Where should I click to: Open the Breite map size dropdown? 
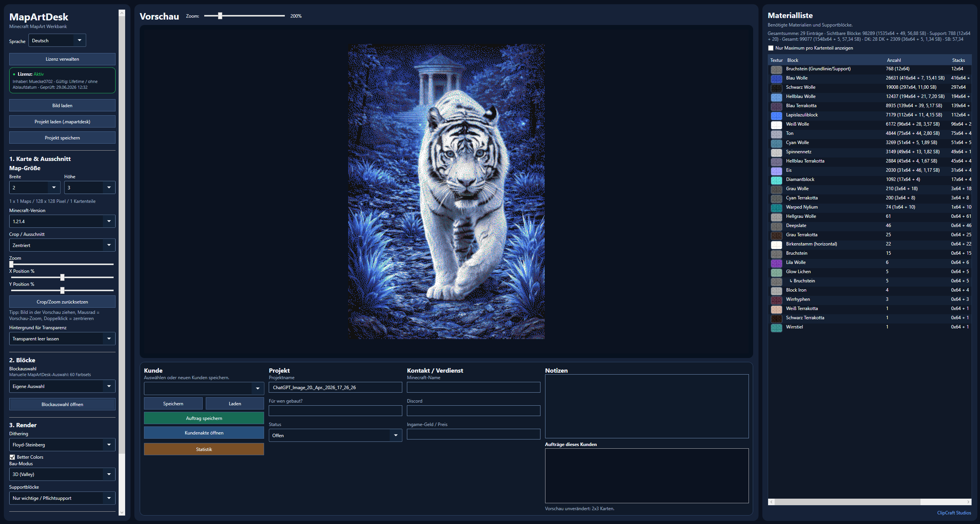coord(35,187)
